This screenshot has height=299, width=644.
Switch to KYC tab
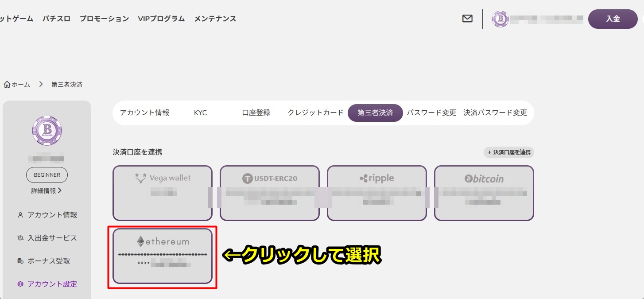[x=200, y=113]
